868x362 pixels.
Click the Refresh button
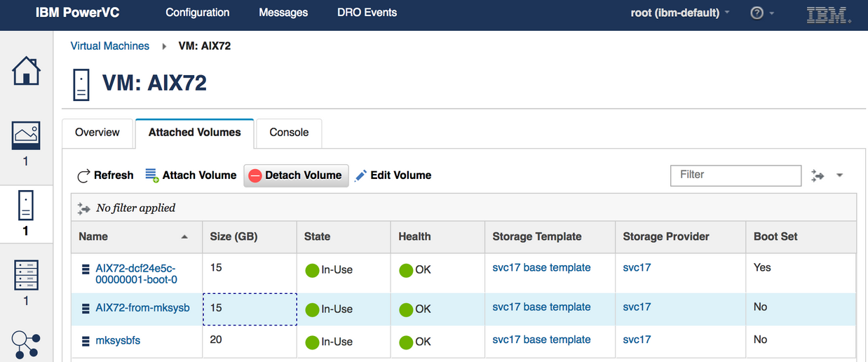(x=105, y=175)
